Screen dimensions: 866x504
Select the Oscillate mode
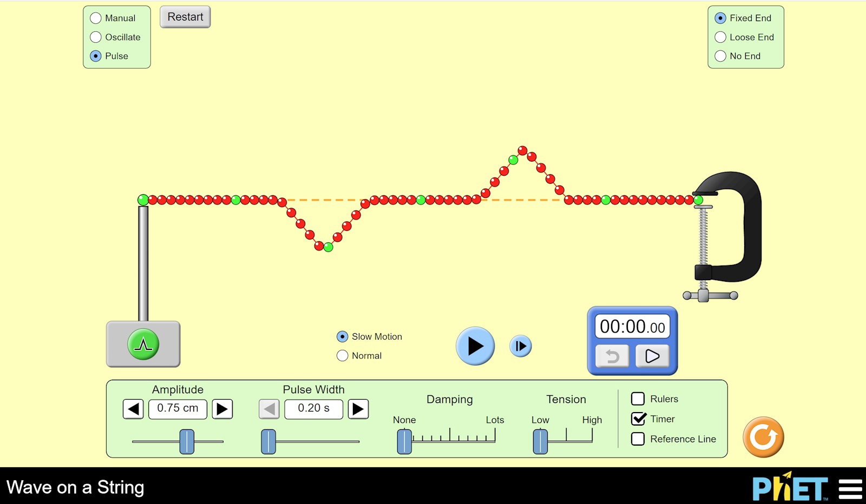(96, 37)
